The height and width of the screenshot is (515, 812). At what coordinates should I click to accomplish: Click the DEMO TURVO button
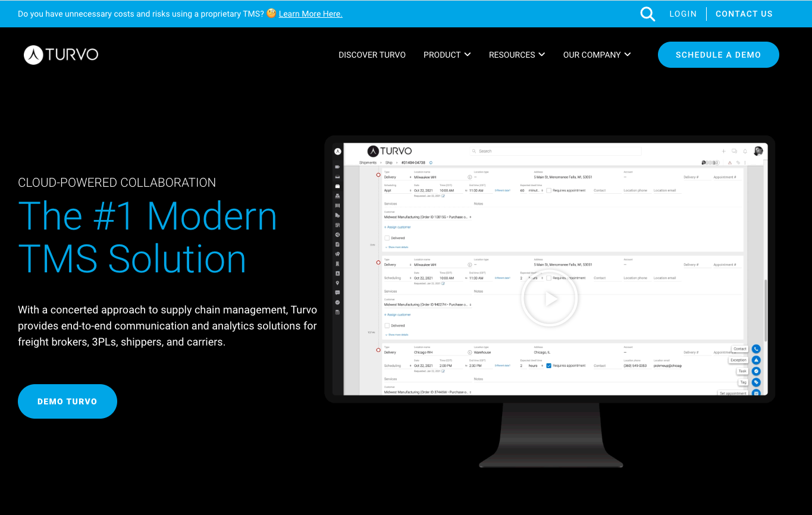click(67, 401)
